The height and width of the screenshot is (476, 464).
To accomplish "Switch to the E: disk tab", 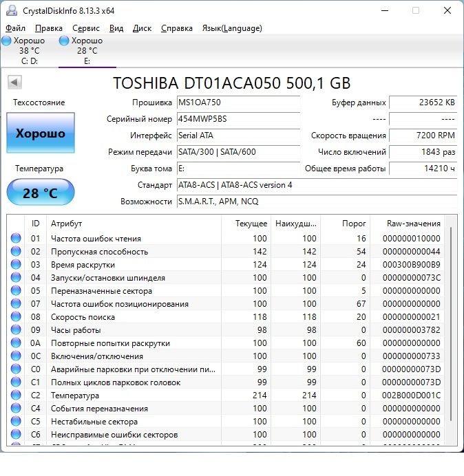I will [x=87, y=51].
